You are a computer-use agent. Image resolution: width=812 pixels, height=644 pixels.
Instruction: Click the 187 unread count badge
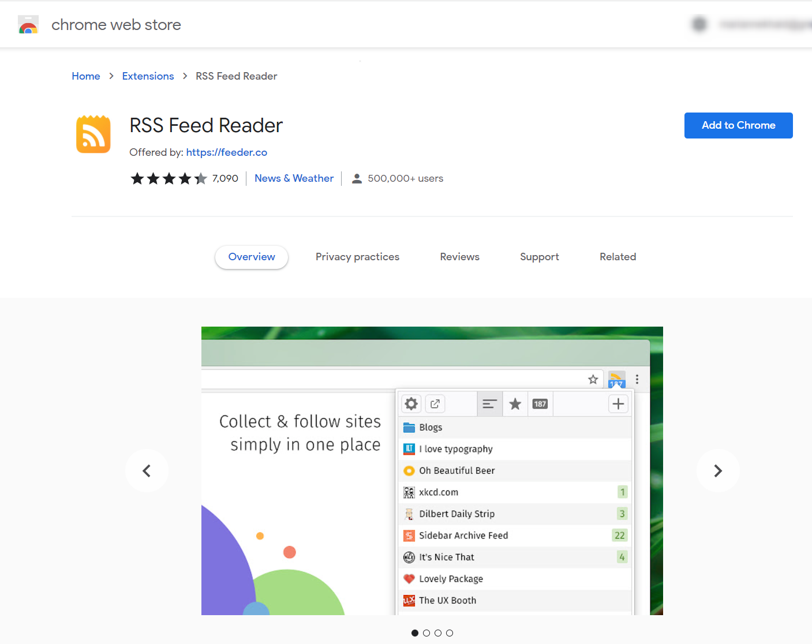pyautogui.click(x=540, y=403)
